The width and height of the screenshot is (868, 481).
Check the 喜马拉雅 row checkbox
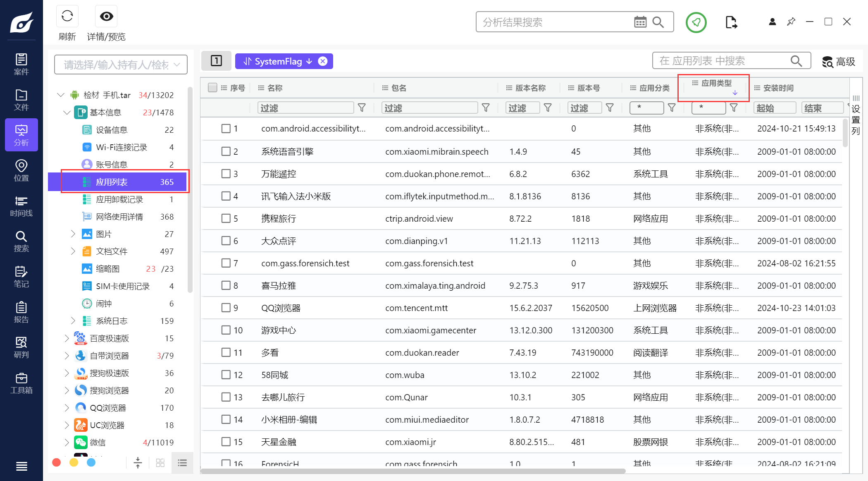pos(226,285)
